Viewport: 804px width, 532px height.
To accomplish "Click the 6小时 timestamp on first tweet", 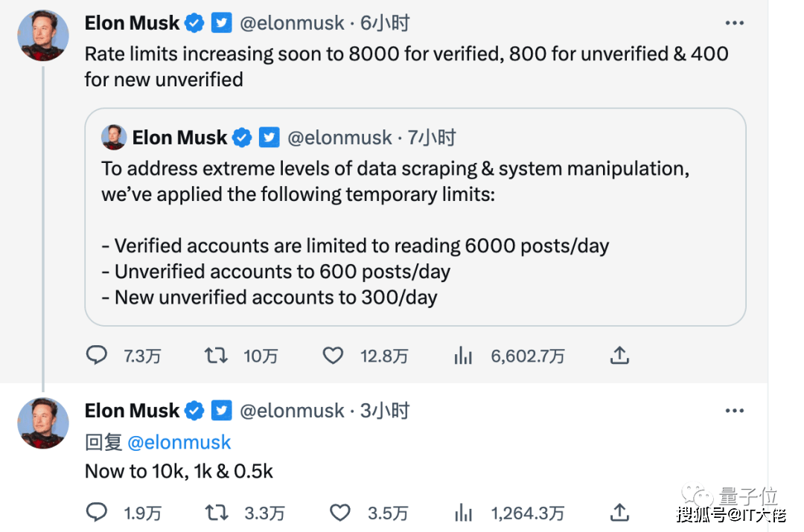I will click(x=385, y=23).
